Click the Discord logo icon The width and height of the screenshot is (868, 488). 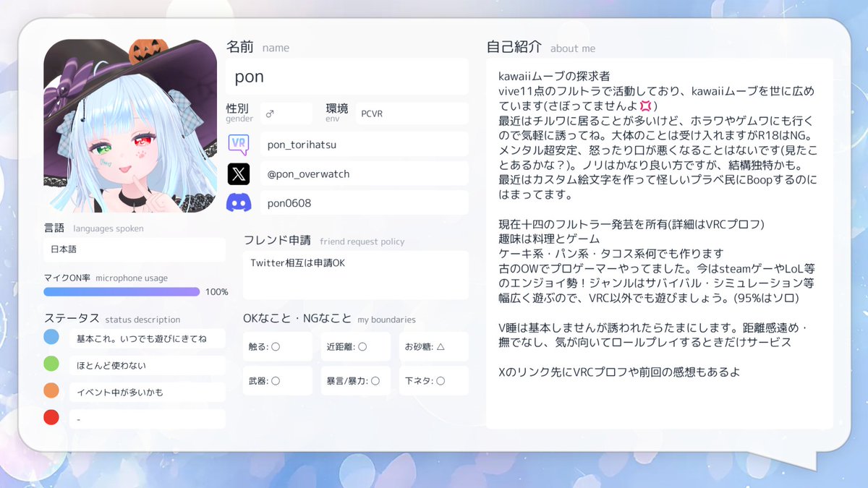pyautogui.click(x=239, y=203)
